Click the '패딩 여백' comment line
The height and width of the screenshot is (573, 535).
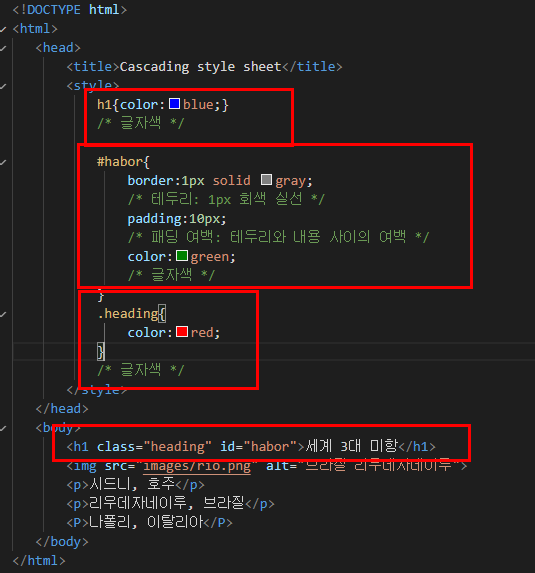pyautogui.click(x=278, y=237)
